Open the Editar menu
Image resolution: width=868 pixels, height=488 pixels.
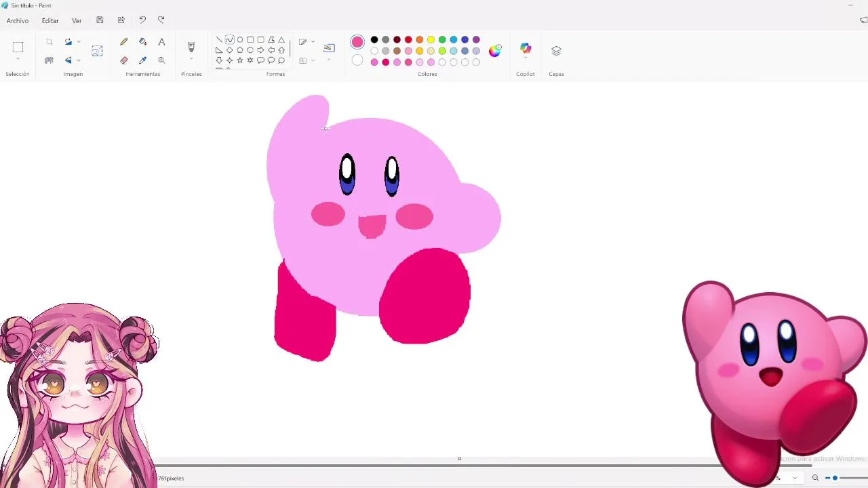50,20
